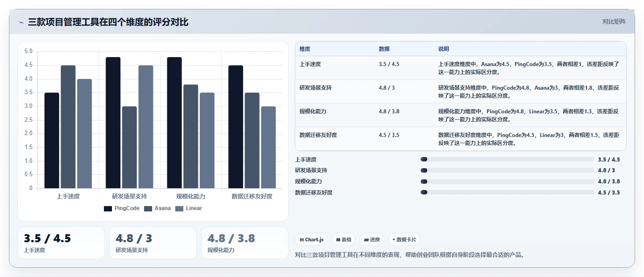Select the 表格 chip

click(344, 240)
